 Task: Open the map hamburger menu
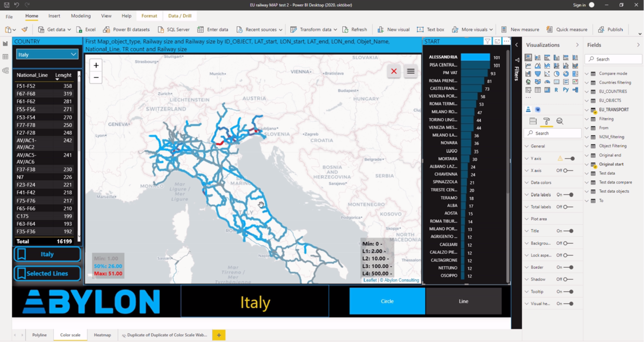(x=411, y=71)
